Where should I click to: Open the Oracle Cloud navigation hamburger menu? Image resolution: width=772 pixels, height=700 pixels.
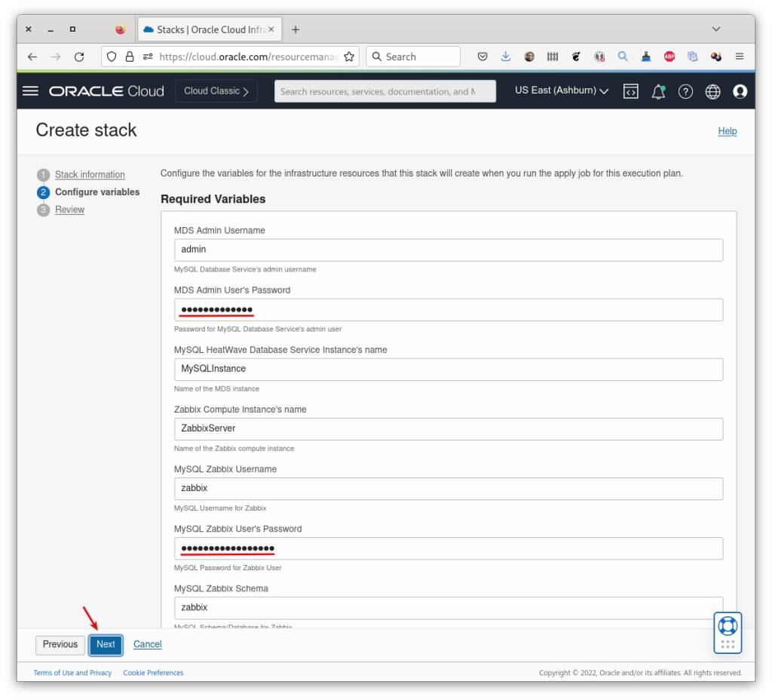point(30,91)
